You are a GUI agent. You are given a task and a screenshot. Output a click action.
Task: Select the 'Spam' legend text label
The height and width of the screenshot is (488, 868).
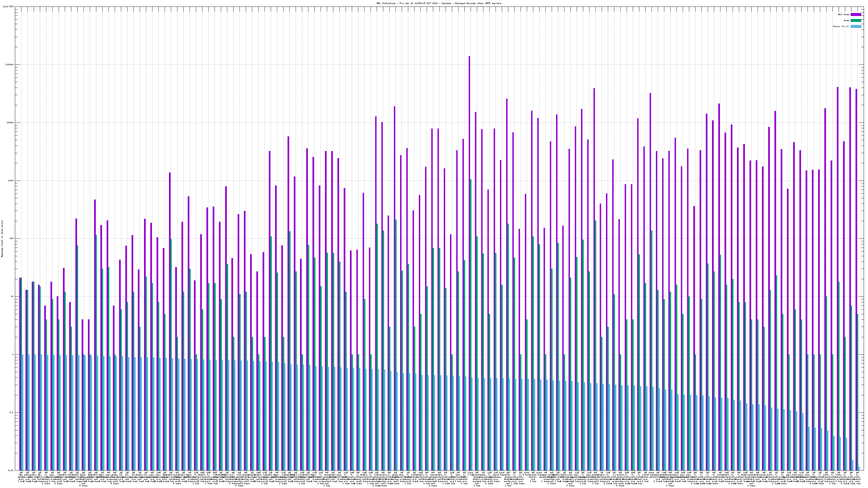(x=846, y=21)
